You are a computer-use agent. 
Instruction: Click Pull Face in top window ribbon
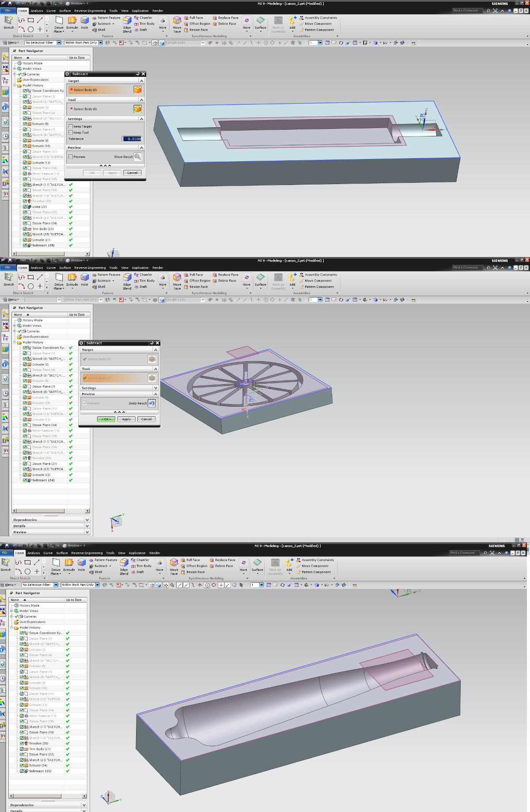point(193,18)
